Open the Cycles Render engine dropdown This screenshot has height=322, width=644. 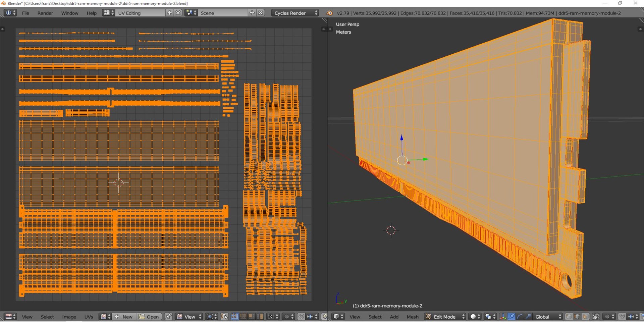pos(295,13)
